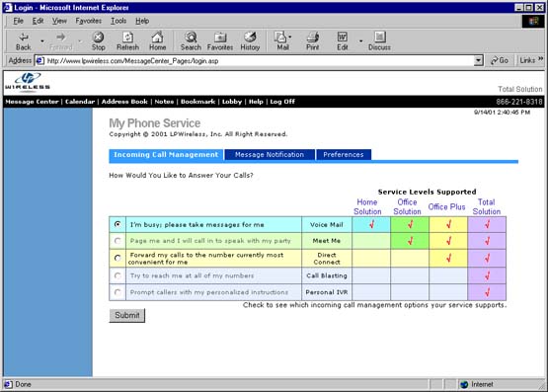
Task: Click the Voice Mail cell
Action: [327, 225]
